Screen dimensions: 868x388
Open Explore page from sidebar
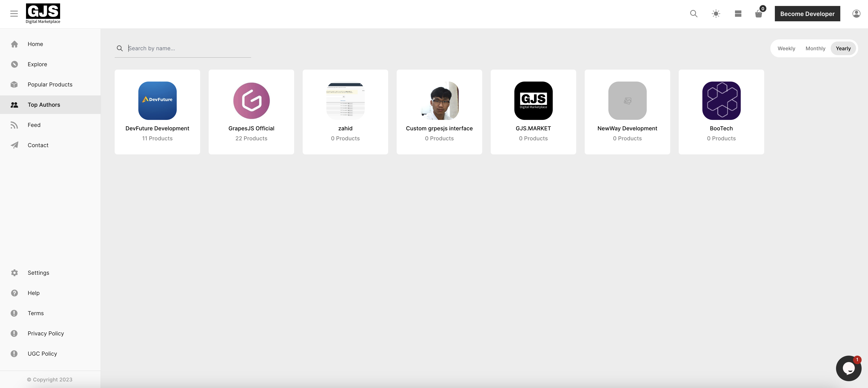50,64
